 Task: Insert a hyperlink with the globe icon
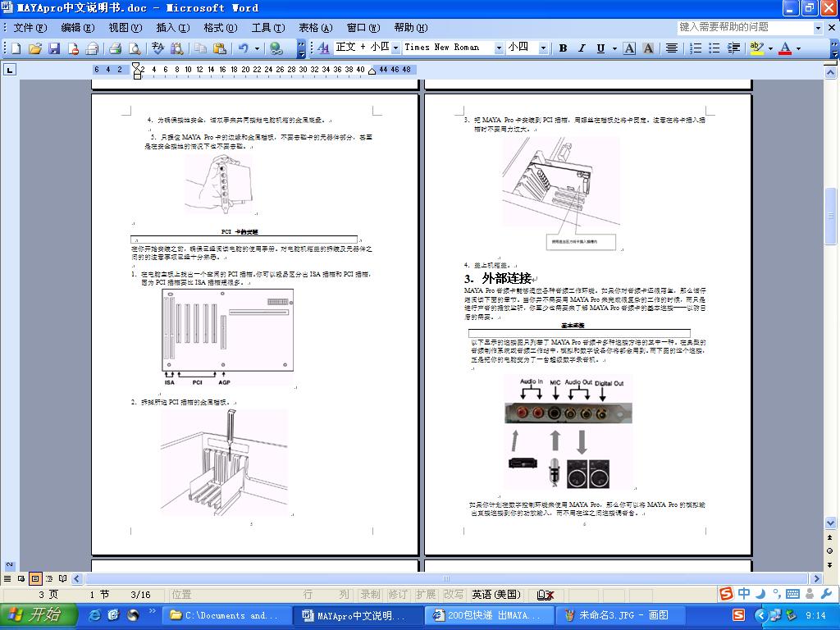click(x=276, y=48)
